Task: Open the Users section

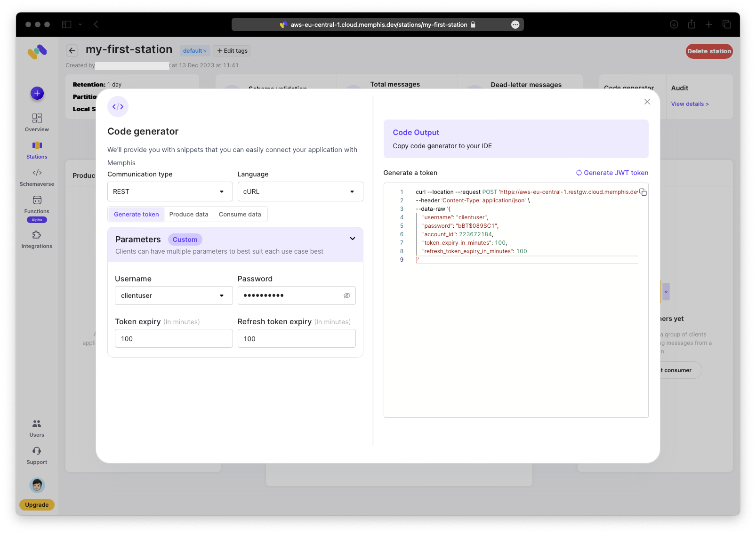Action: click(37, 428)
